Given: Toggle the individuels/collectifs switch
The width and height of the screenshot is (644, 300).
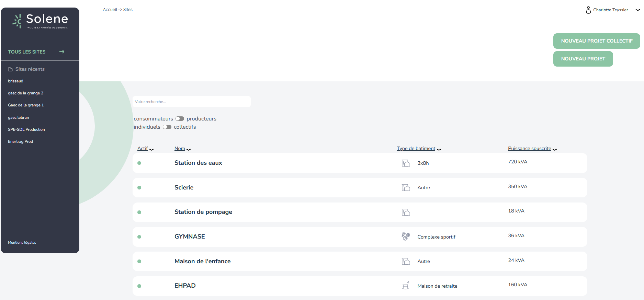Looking at the screenshot, I should (167, 127).
